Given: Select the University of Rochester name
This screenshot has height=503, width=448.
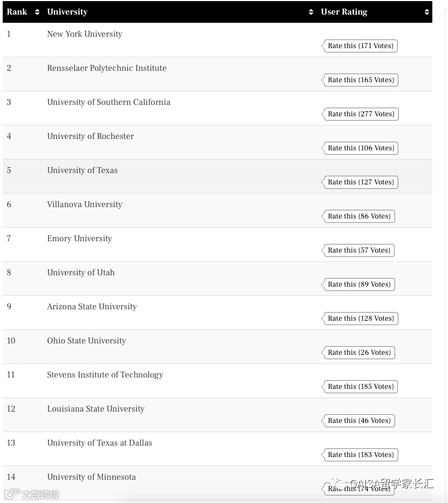Looking at the screenshot, I should [x=90, y=136].
